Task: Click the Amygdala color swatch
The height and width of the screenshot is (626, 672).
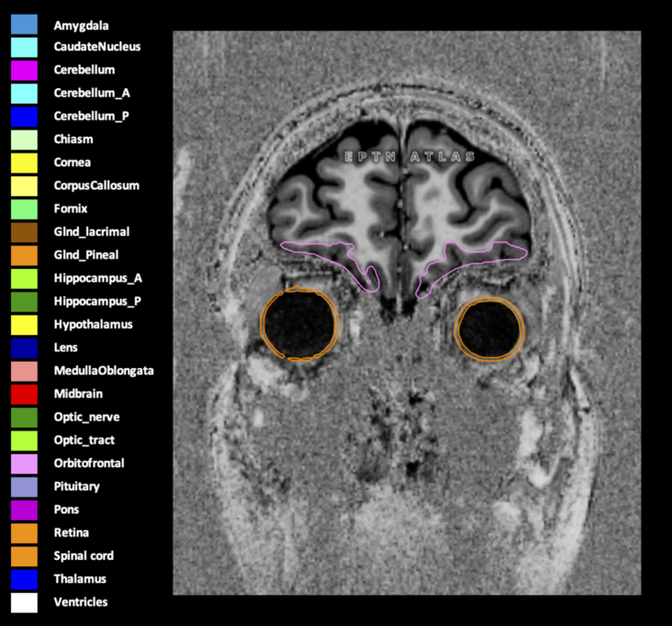Action: 24,24
